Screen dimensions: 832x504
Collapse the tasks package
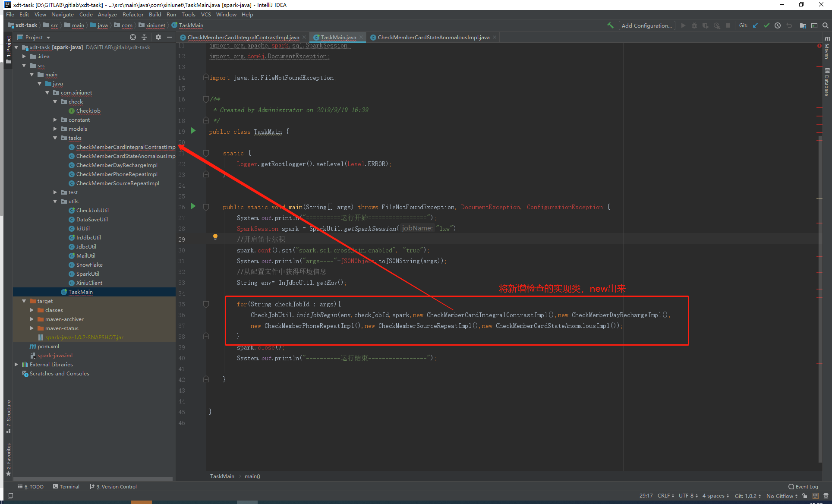click(55, 138)
